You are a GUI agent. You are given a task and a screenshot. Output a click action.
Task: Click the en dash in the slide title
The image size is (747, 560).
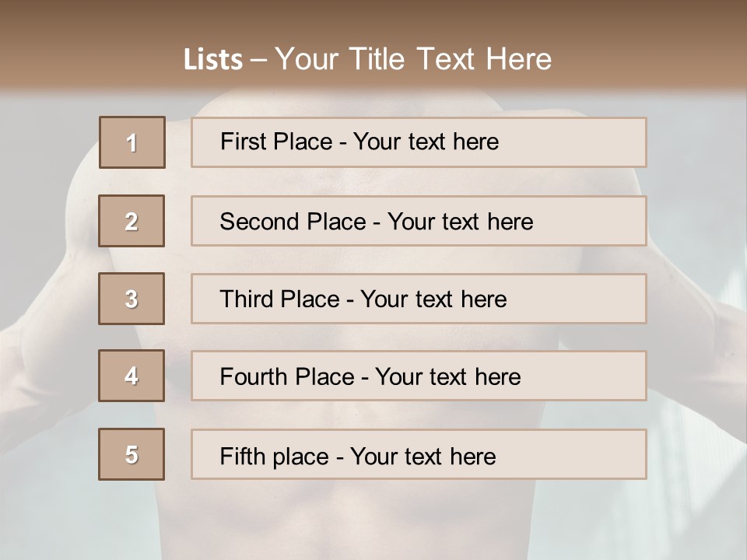258,61
